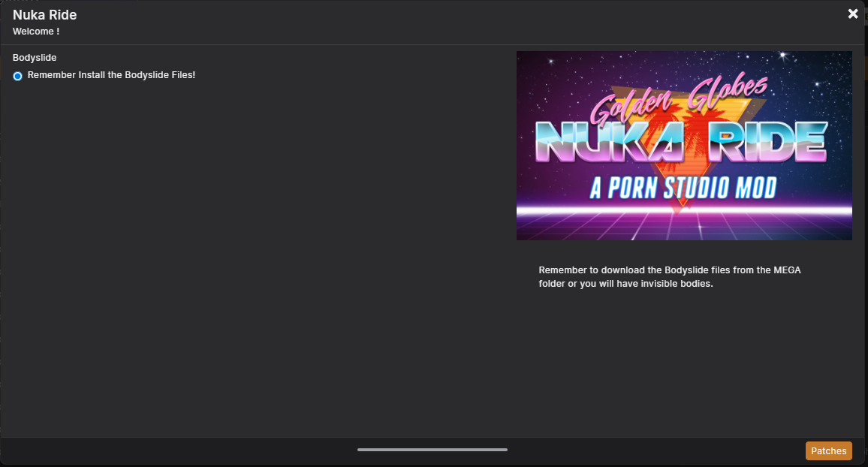Go to the Patches step
Image resolution: width=868 pixels, height=467 pixels.
point(828,451)
